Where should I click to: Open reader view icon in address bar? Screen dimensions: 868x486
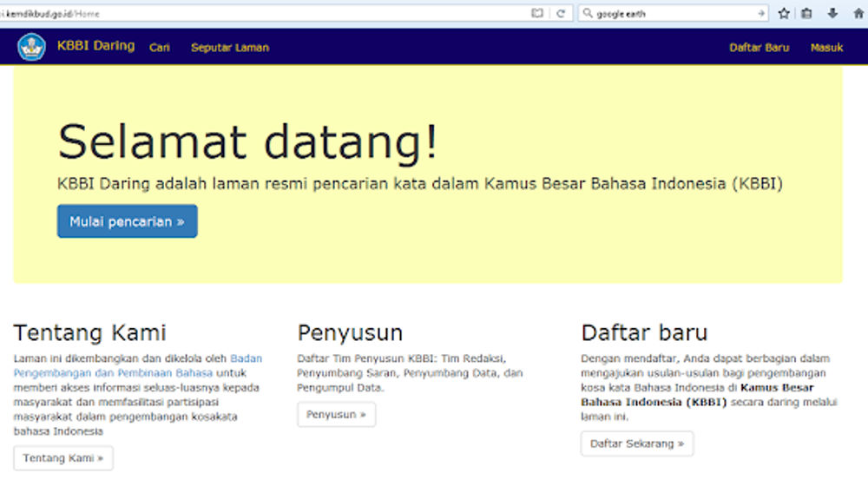537,14
